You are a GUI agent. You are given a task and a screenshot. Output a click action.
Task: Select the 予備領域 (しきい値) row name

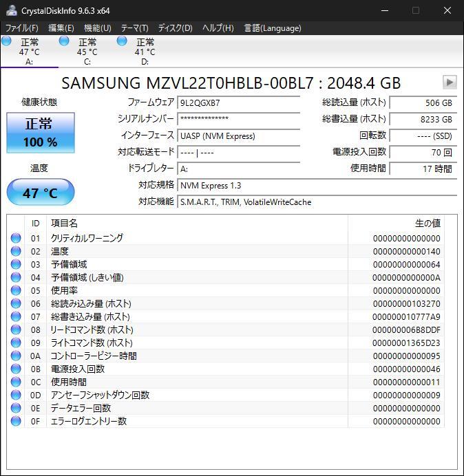87,277
